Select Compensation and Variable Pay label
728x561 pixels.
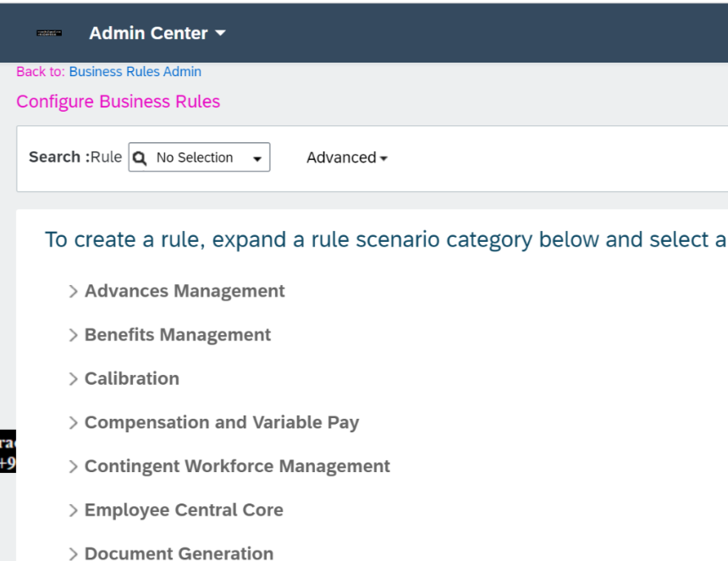click(x=222, y=423)
